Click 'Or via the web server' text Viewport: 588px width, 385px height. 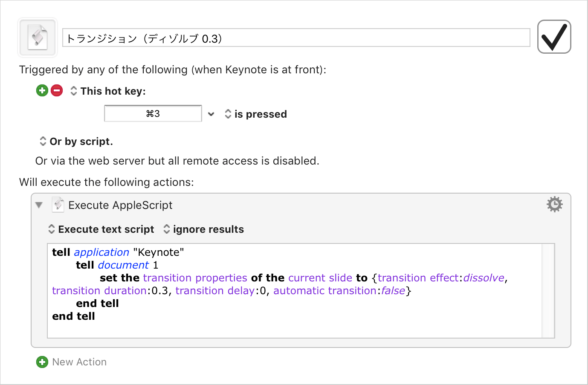point(177,161)
